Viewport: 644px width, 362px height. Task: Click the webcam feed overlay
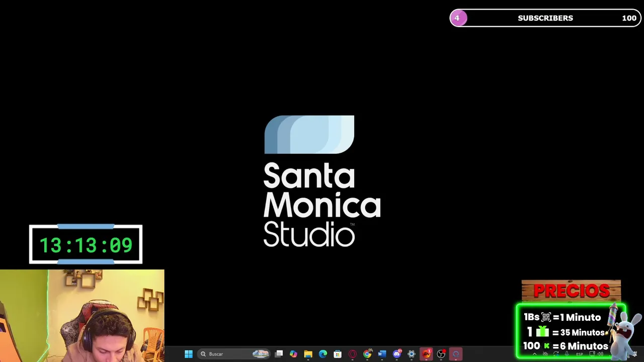pyautogui.click(x=82, y=316)
